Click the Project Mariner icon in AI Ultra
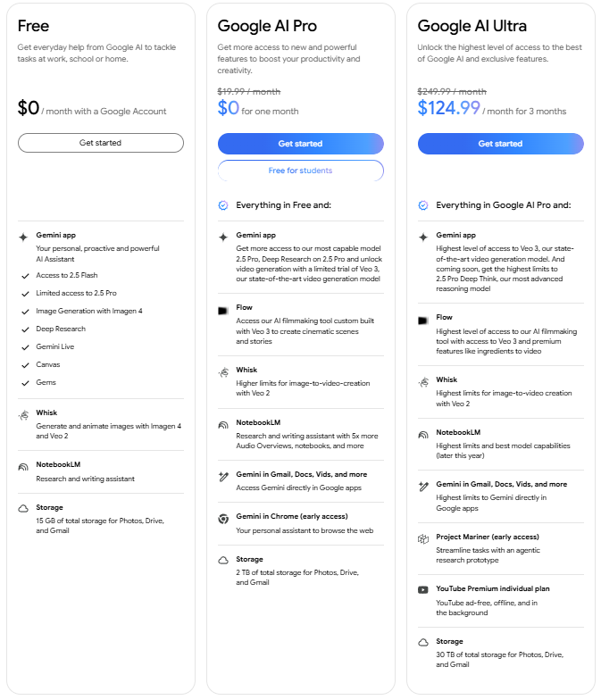Viewport: 601px width, 700px height. pyautogui.click(x=423, y=538)
